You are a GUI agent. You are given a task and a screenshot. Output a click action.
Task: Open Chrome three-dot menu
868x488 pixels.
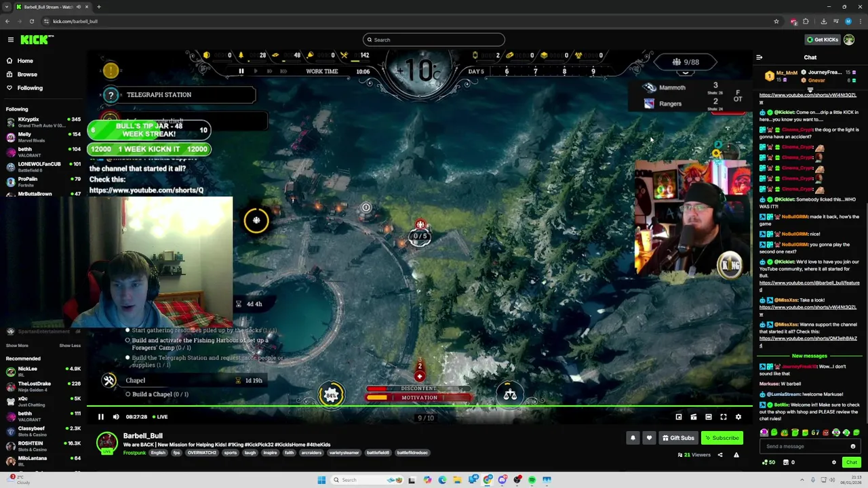pyautogui.click(x=859, y=21)
